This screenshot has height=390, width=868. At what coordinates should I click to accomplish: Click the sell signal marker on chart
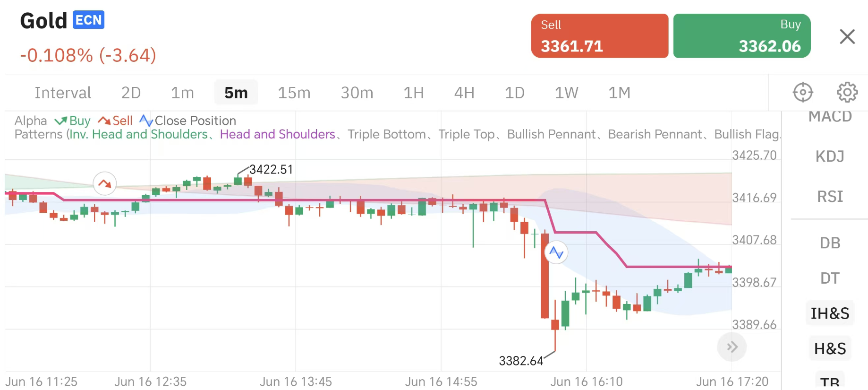105,183
